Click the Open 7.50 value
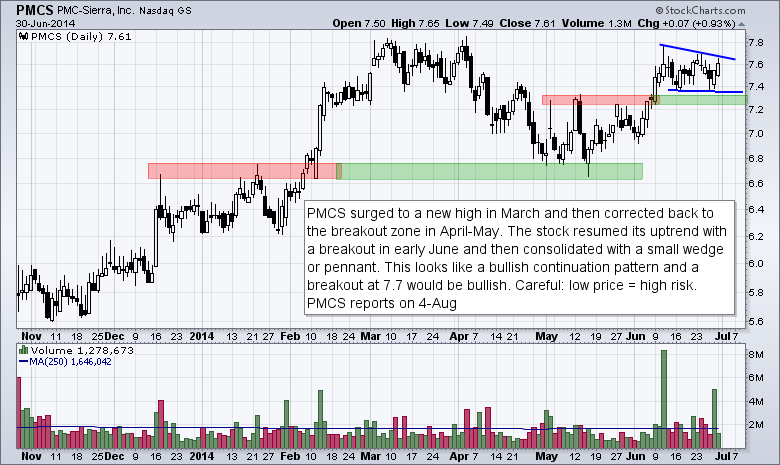The image size is (780, 465). point(359,23)
